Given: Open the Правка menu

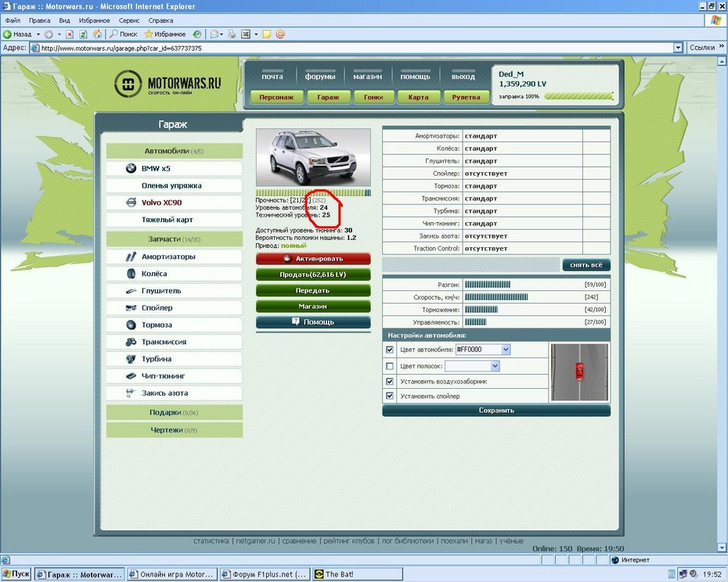Looking at the screenshot, I should click(x=39, y=20).
